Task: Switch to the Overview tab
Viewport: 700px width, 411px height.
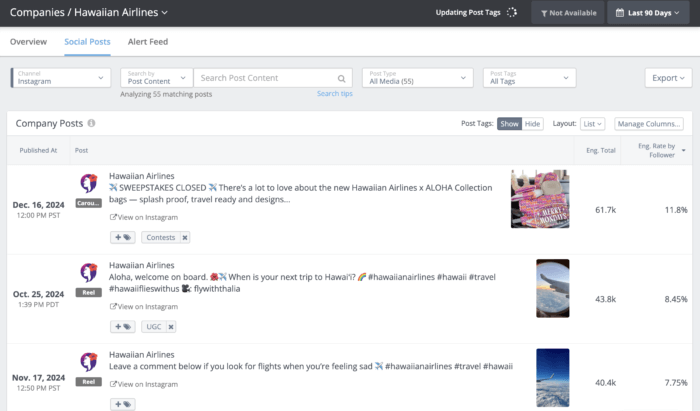Action: 28,42
